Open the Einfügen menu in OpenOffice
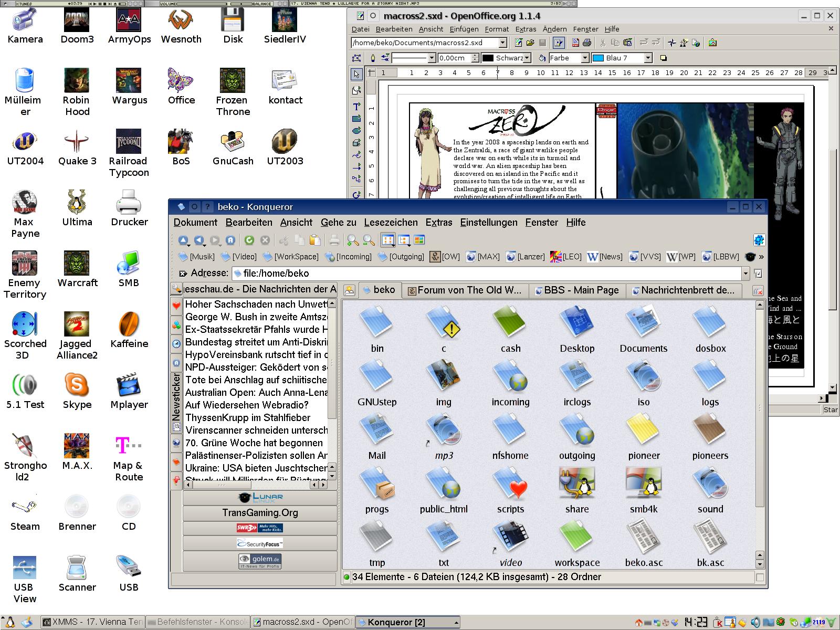The height and width of the screenshot is (630, 840). 464,29
